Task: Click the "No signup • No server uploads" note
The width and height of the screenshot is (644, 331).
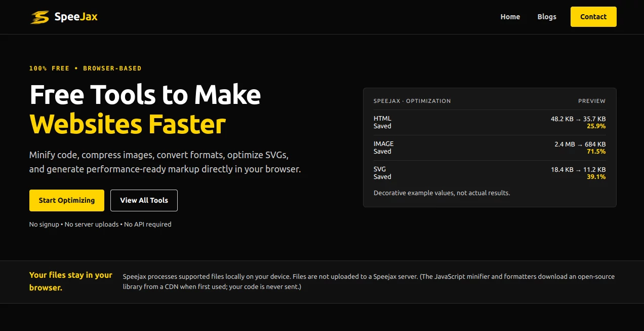Action: [100, 224]
